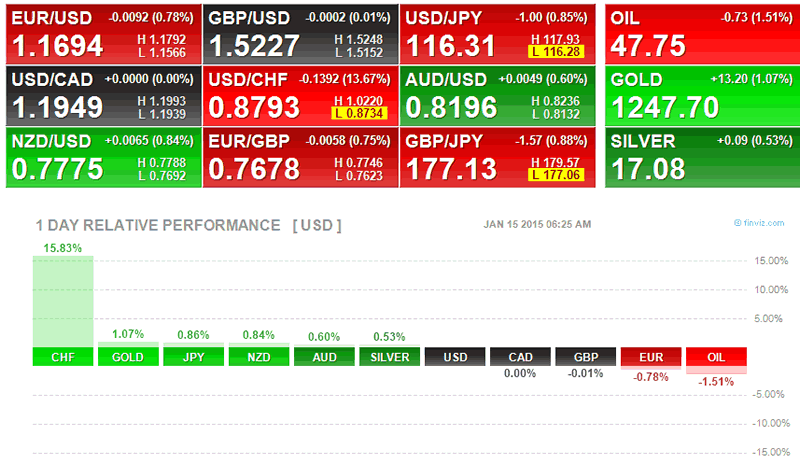
Task: Open the USD/CHF quote tile
Action: pos(300,96)
